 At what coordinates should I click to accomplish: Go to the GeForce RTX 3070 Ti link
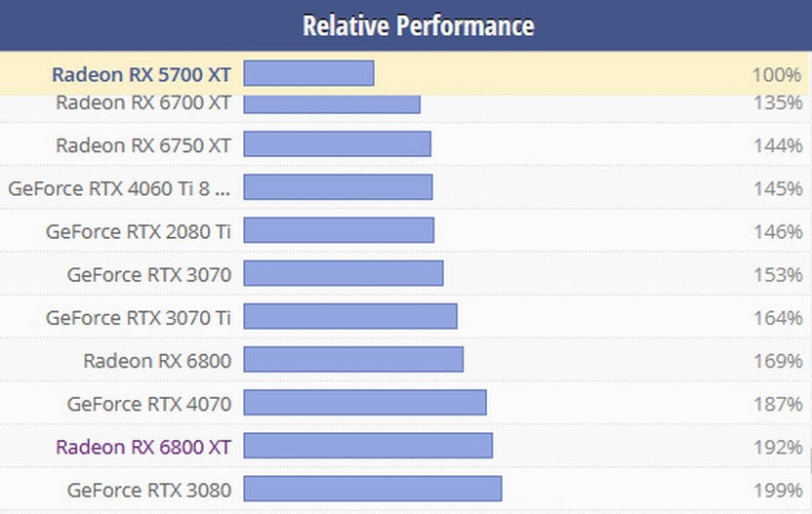point(138,317)
